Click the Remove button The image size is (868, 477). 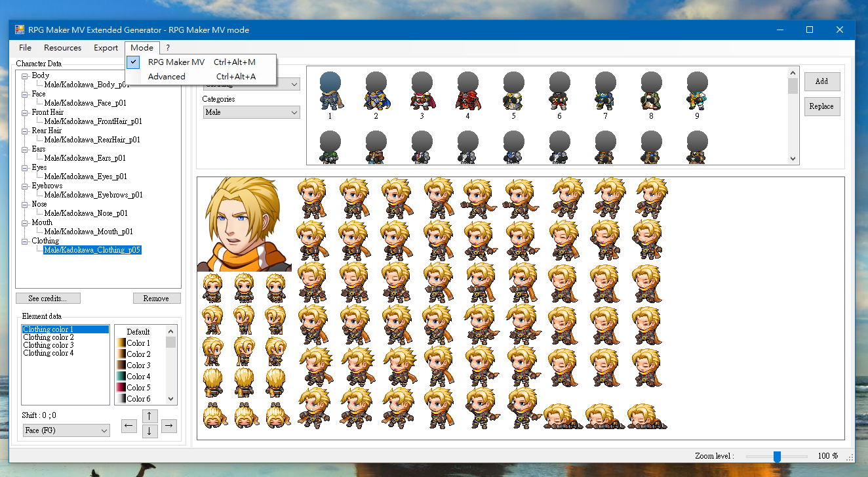(156, 299)
